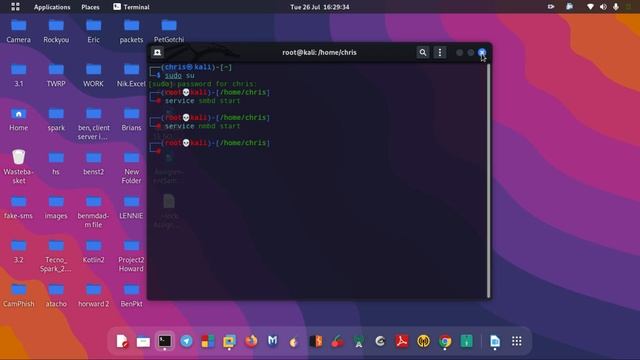This screenshot has width=640, height=360.
Task: Open the green archive manager dock icon
Action: tap(466, 341)
